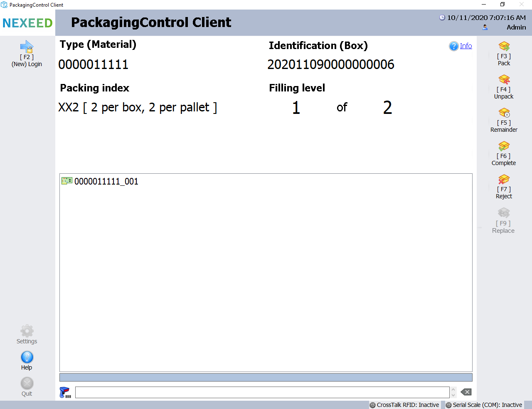Click the input field up arrow
The height and width of the screenshot is (409, 532).
pos(453,390)
